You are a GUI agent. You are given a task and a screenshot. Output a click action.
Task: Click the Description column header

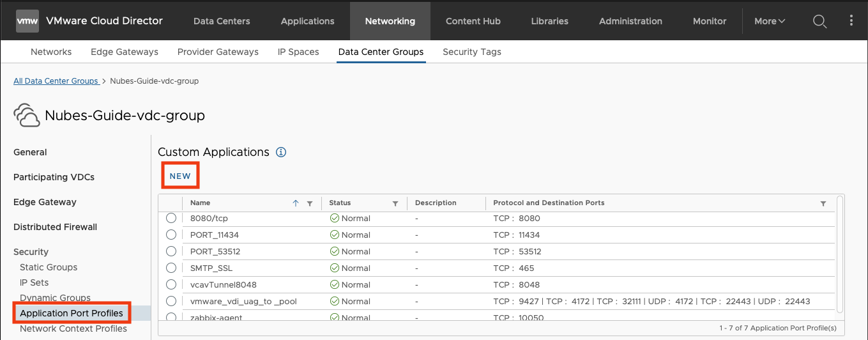pos(436,203)
